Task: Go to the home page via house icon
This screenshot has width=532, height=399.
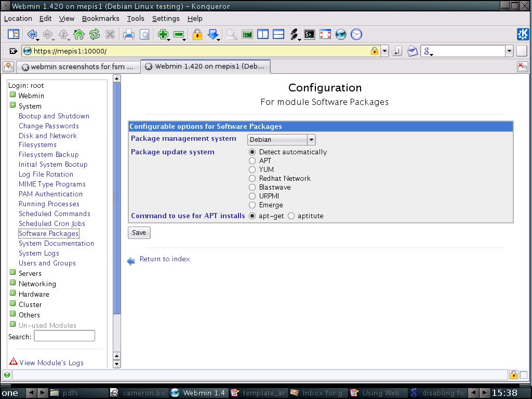Action: [79, 34]
